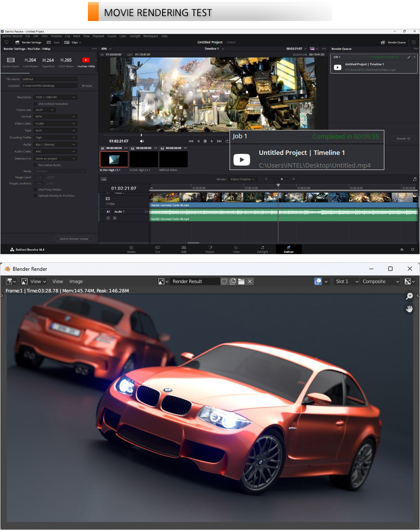420x532 pixels.
Task: Open Blender editor type menu icon
Action: pyautogui.click(x=11, y=281)
